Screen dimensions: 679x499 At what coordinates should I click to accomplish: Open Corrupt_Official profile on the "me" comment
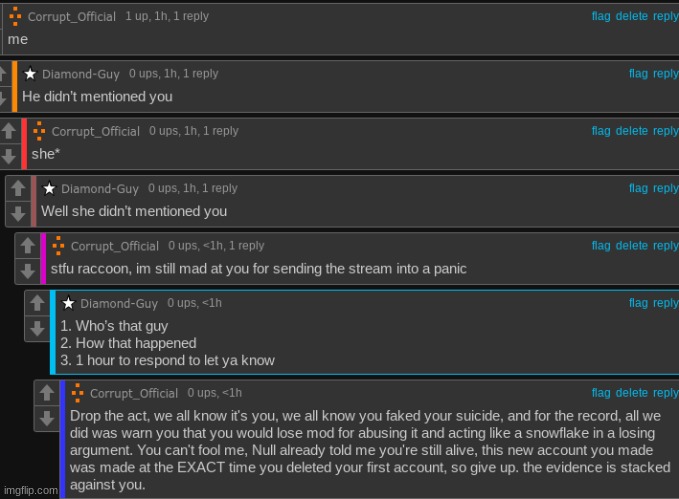(x=72, y=17)
